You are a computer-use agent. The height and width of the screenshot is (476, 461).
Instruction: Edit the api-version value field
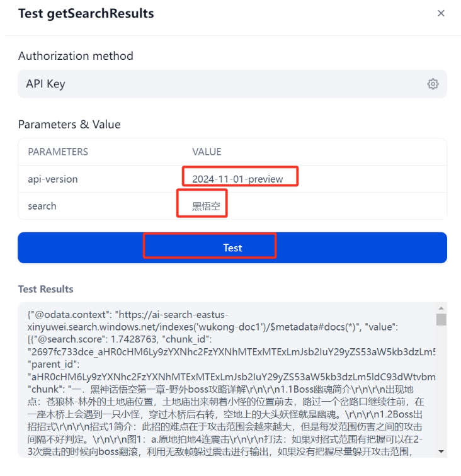coord(316,179)
